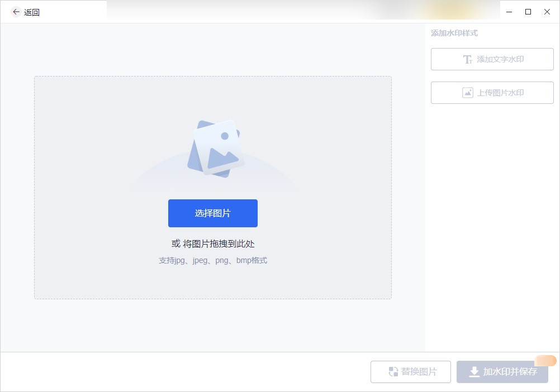Click the back arrow icon beside 返回
This screenshot has height=392, width=560.
(16, 12)
